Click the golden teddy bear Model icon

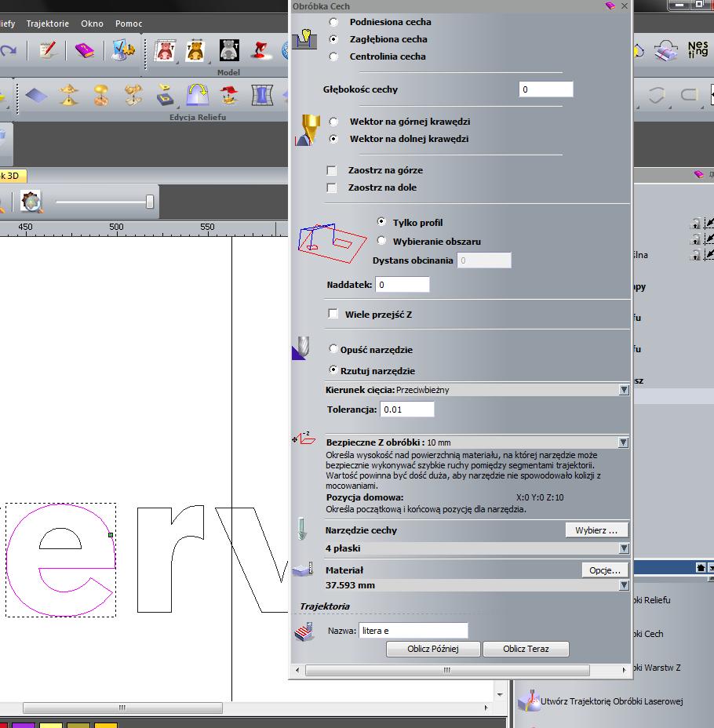196,51
